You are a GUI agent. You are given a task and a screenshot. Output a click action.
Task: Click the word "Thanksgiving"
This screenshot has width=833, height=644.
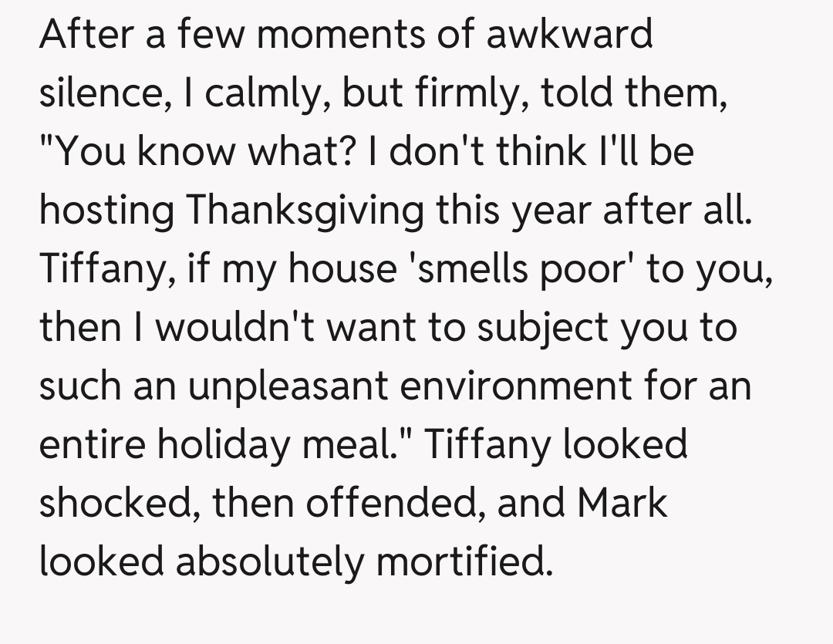(x=305, y=211)
